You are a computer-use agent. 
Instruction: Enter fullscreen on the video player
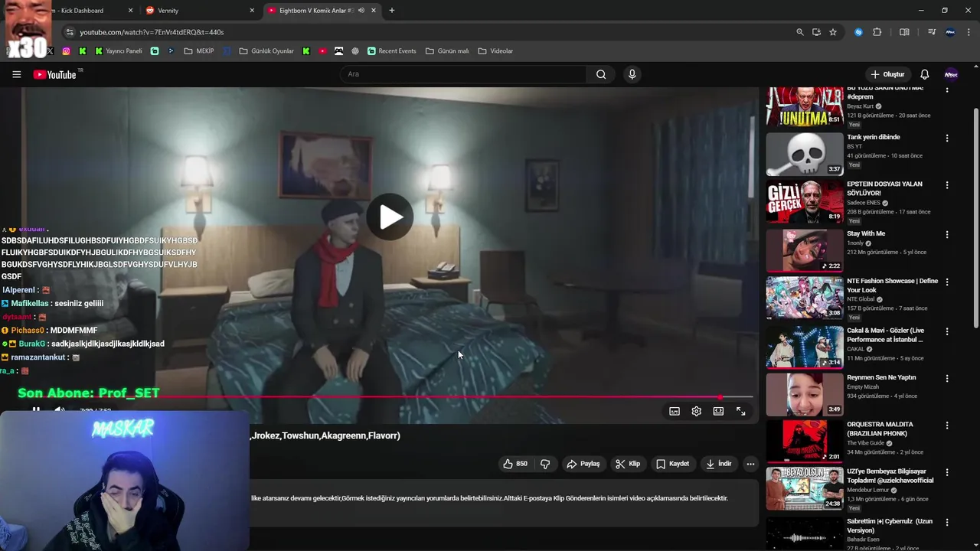click(x=740, y=411)
